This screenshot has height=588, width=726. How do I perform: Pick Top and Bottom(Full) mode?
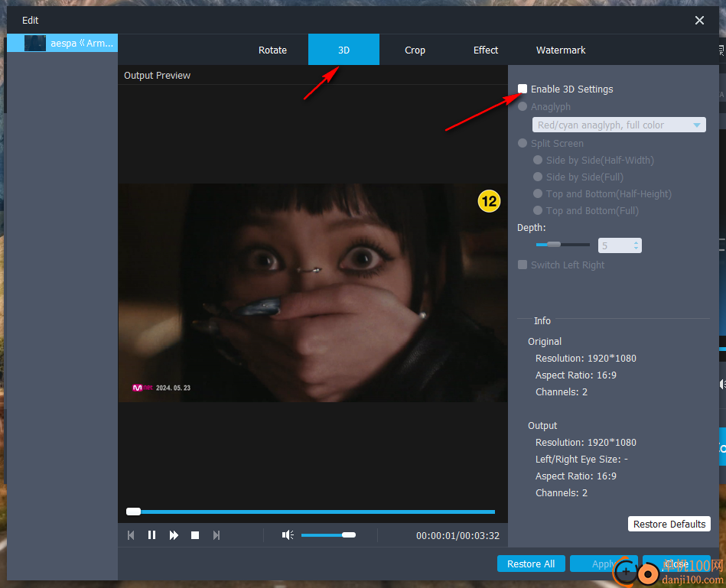click(x=538, y=210)
